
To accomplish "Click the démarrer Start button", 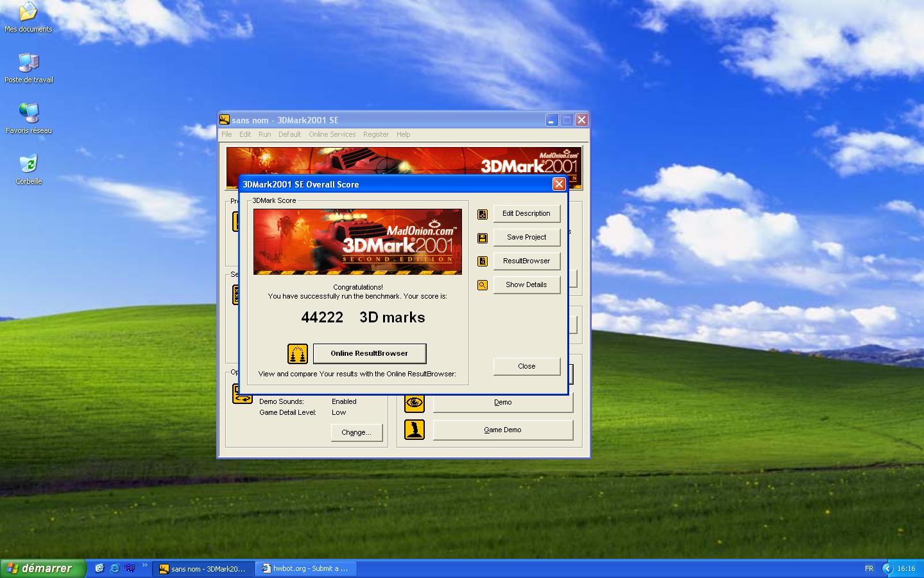I will [x=42, y=568].
